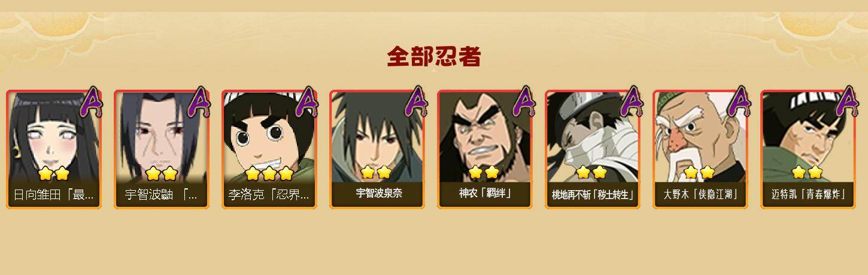
Task: Select the 迈特凯 character portrait
Action: click(808, 137)
